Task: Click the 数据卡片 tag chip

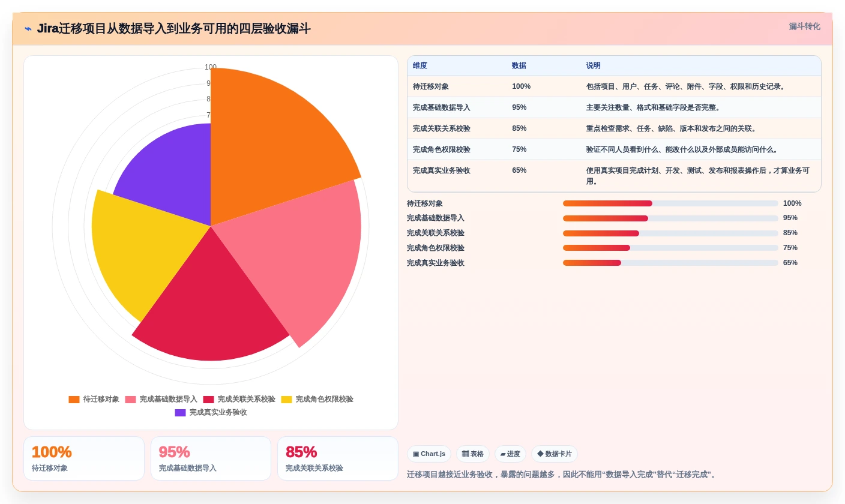Action: (x=555, y=454)
